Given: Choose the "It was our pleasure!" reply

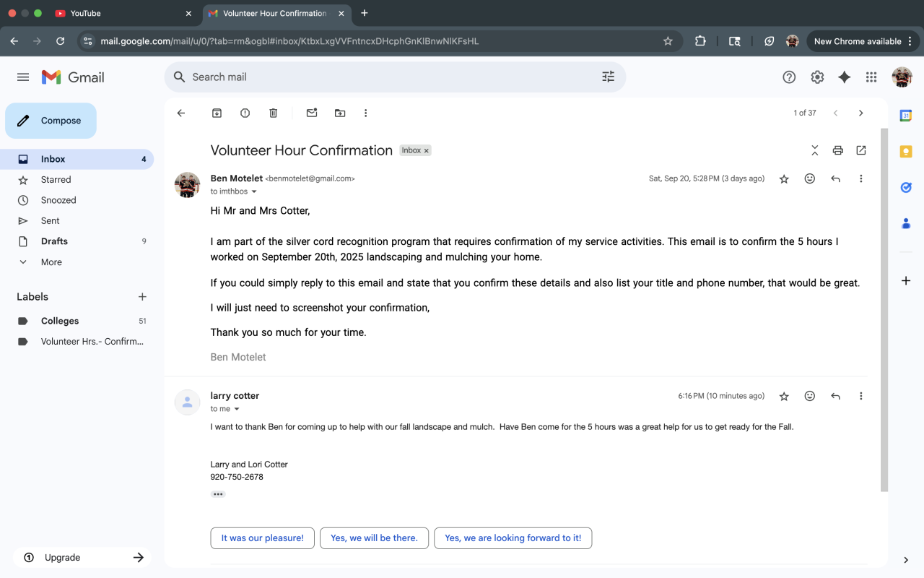Looking at the screenshot, I should [262, 538].
